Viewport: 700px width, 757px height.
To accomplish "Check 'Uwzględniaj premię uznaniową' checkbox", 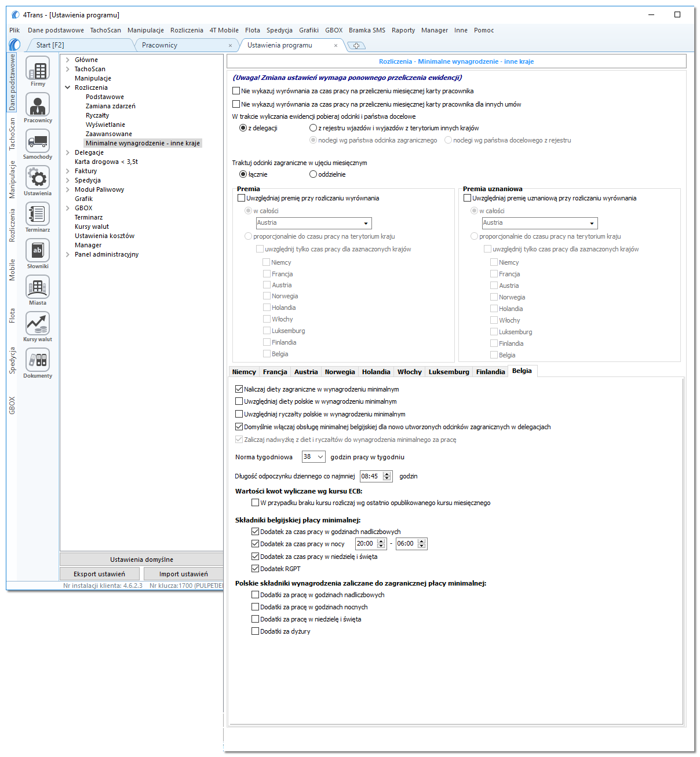I will 468,198.
